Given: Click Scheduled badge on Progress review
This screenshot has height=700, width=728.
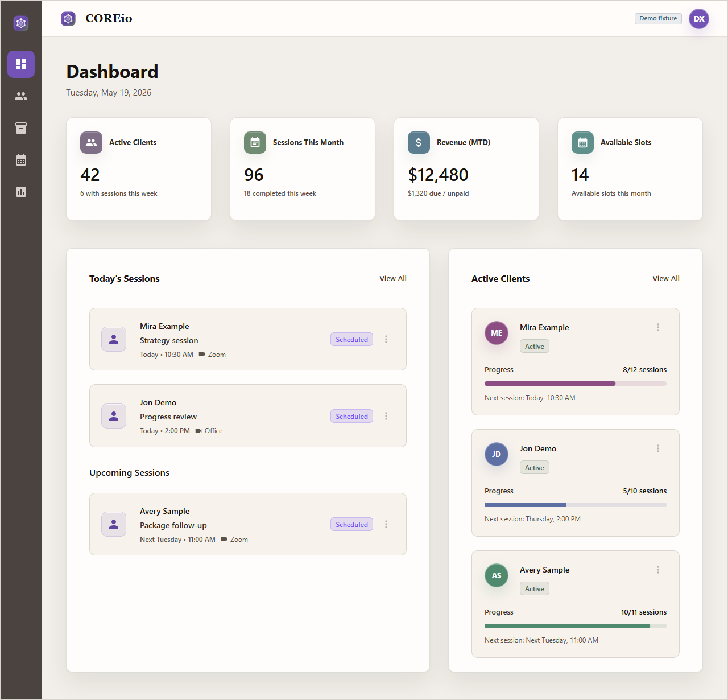Looking at the screenshot, I should click(x=351, y=416).
